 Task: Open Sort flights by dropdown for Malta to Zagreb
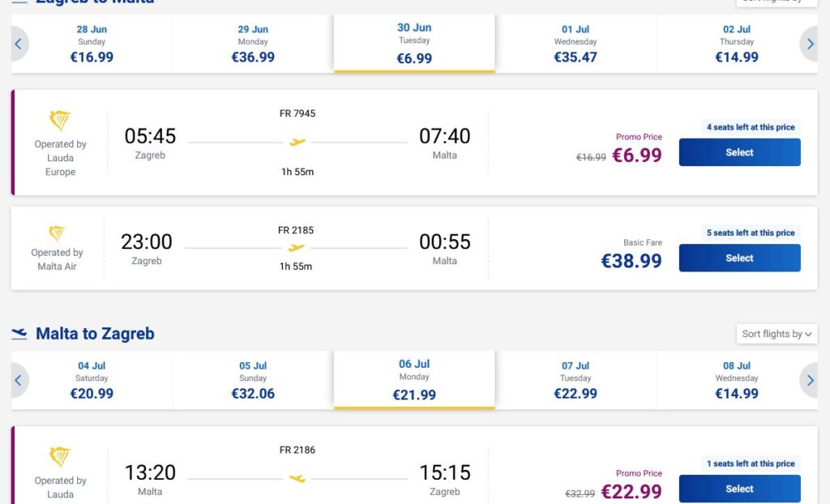[777, 334]
